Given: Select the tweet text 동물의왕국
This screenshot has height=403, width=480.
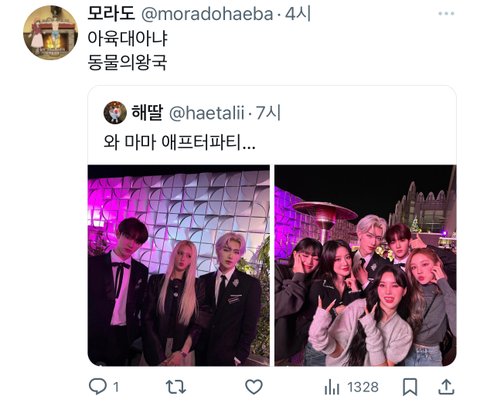Looking at the screenshot, I should tap(127, 62).
